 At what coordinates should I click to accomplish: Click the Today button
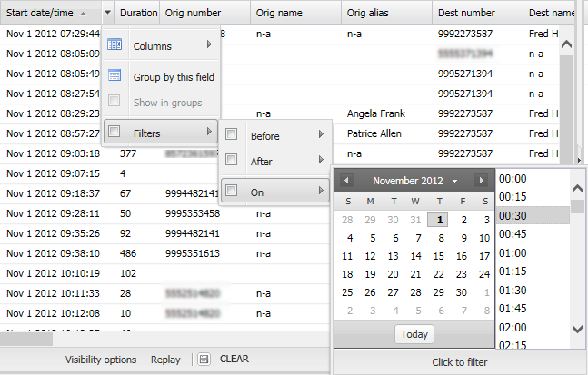coord(414,334)
